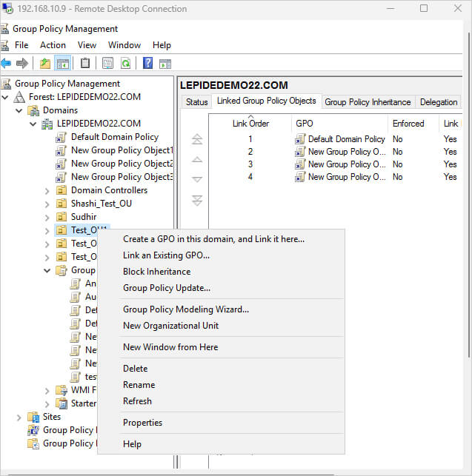Open the Help menu in menu bar
Viewport: 472px width, 476px height.
tap(162, 45)
